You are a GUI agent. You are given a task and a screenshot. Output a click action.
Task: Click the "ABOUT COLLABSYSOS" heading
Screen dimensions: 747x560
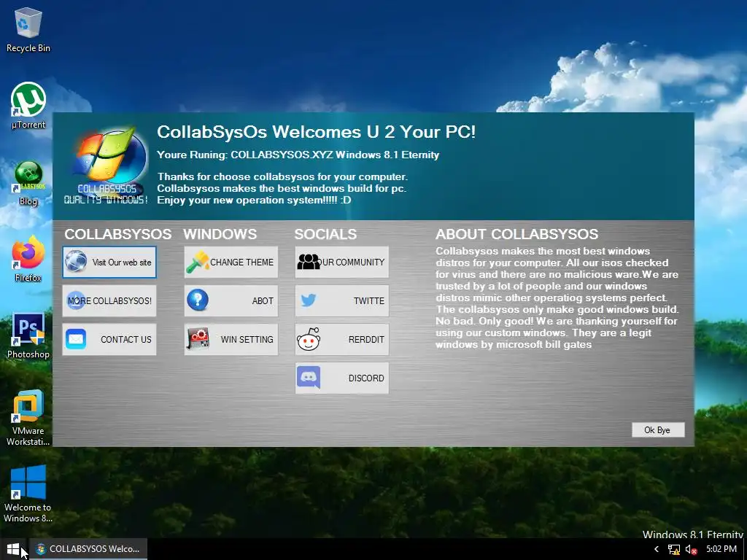pyautogui.click(x=516, y=234)
